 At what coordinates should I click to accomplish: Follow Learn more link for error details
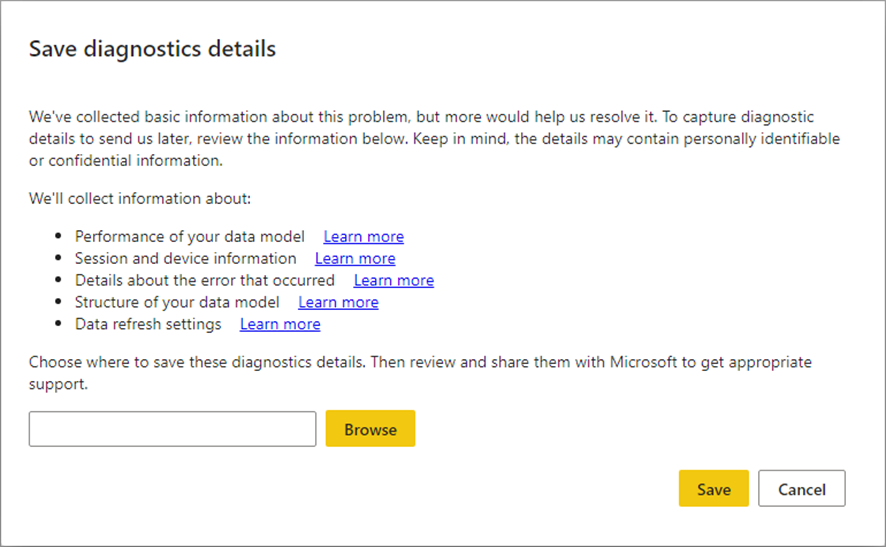pos(393,281)
